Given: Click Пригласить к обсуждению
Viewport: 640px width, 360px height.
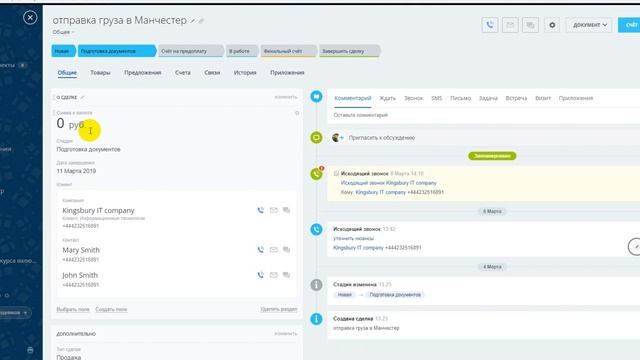Looking at the screenshot, I should (x=382, y=138).
